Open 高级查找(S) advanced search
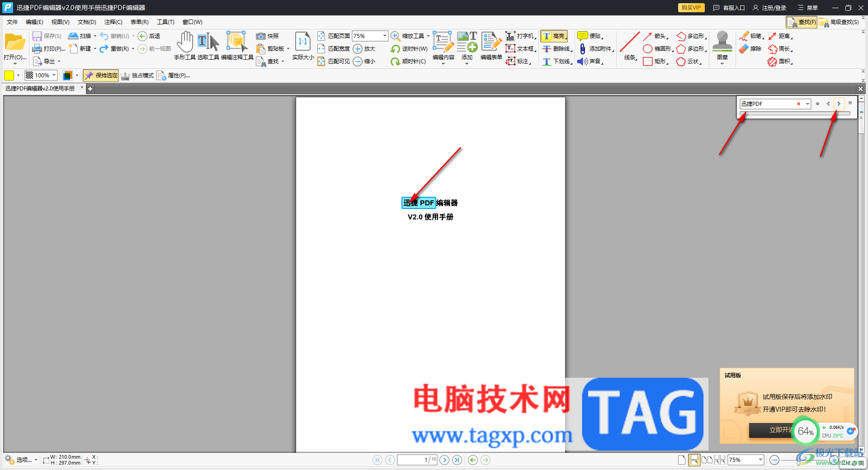 click(840, 22)
